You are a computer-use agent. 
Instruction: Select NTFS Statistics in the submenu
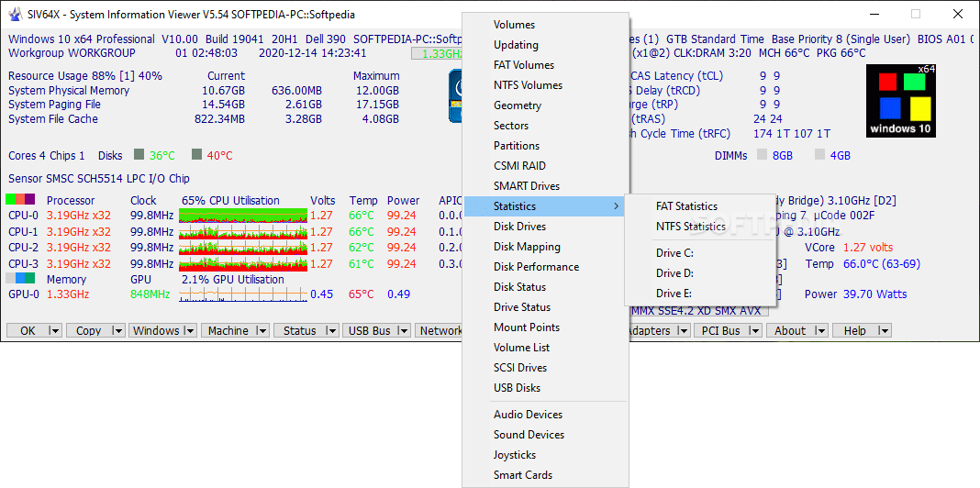click(x=701, y=227)
